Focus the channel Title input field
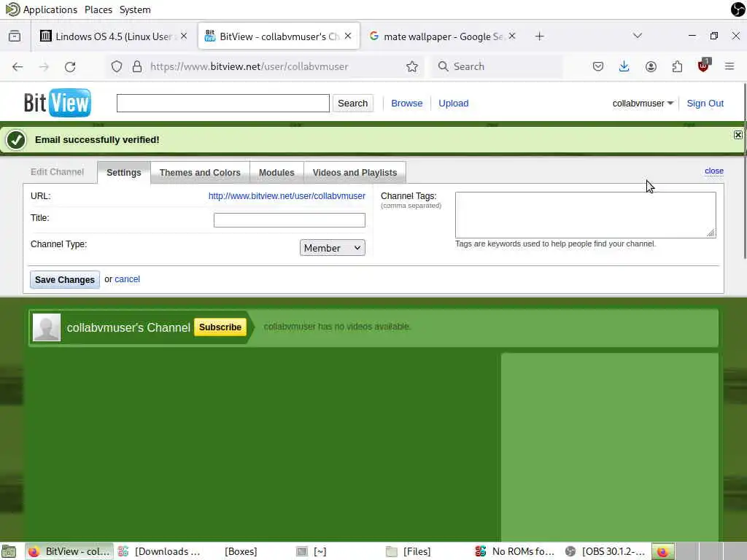747x560 pixels. point(290,220)
